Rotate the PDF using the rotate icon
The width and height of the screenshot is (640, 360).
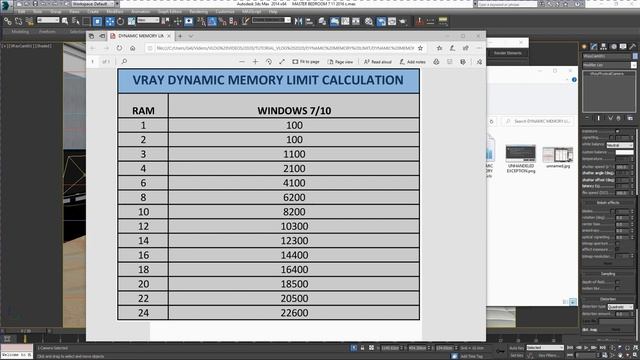point(269,62)
